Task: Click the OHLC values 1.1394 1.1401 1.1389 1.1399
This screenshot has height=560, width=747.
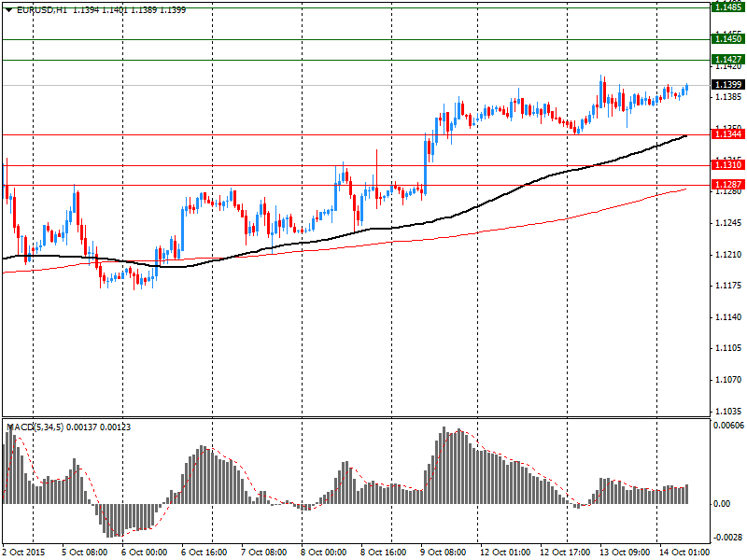Action: click(129, 9)
